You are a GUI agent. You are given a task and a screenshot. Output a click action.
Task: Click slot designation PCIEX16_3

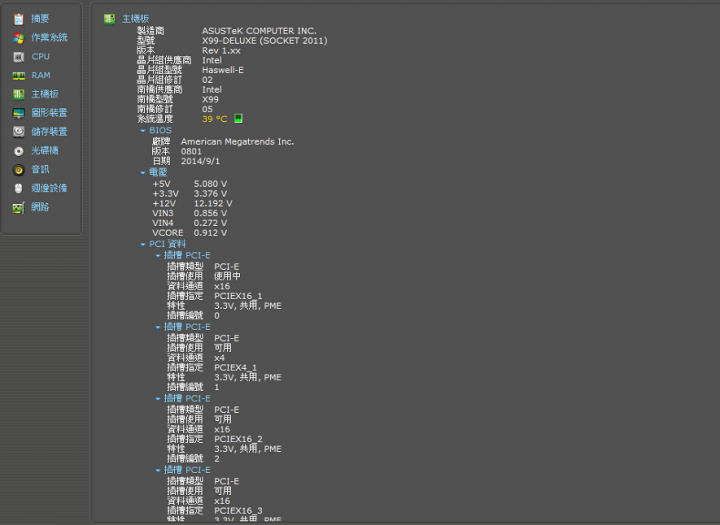238,511
